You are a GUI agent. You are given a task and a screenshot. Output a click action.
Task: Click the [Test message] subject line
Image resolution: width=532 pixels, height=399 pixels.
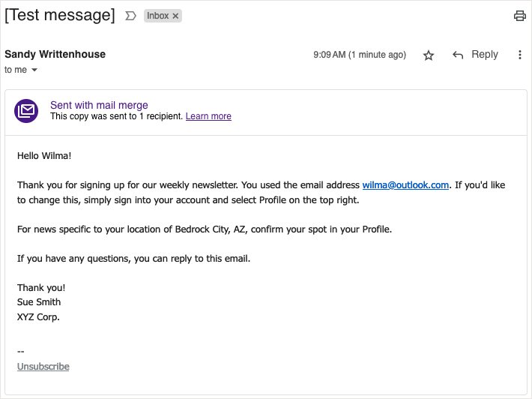60,16
